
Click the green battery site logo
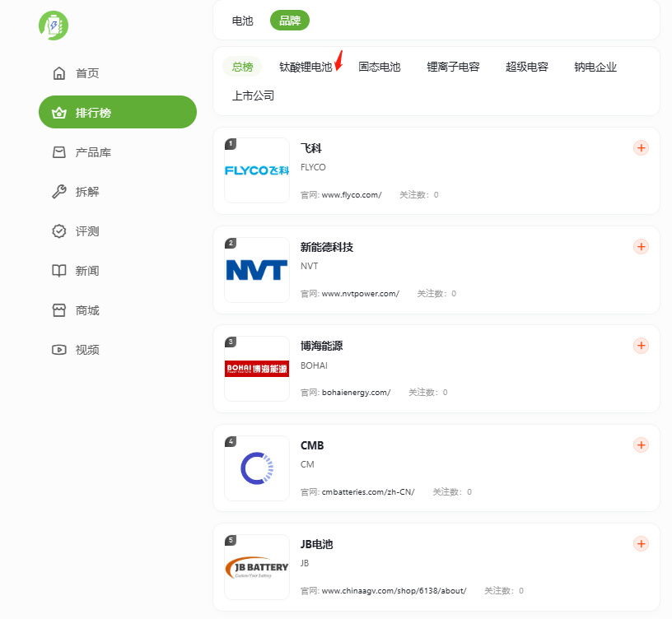[54, 26]
